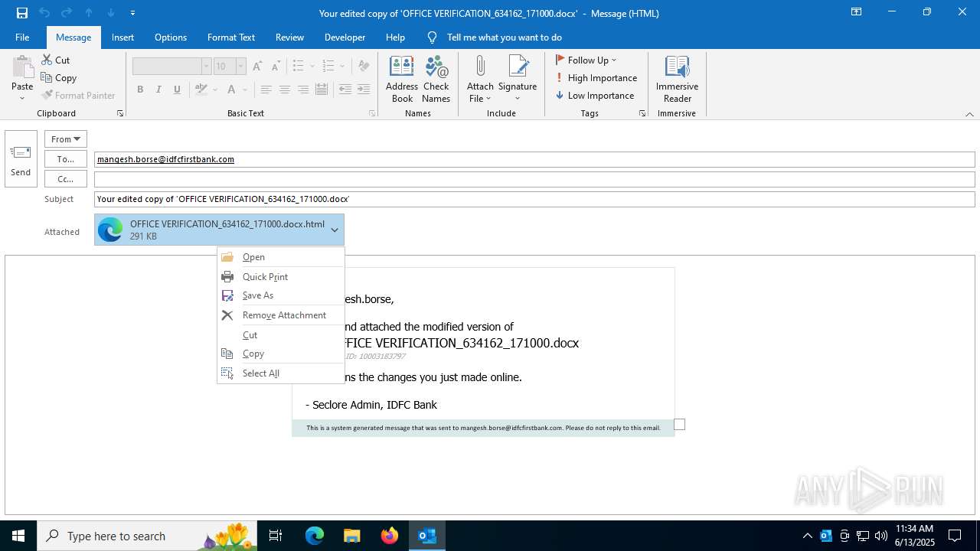The height and width of the screenshot is (551, 980).
Task: Click into the Cc recipients field
Action: click(534, 179)
